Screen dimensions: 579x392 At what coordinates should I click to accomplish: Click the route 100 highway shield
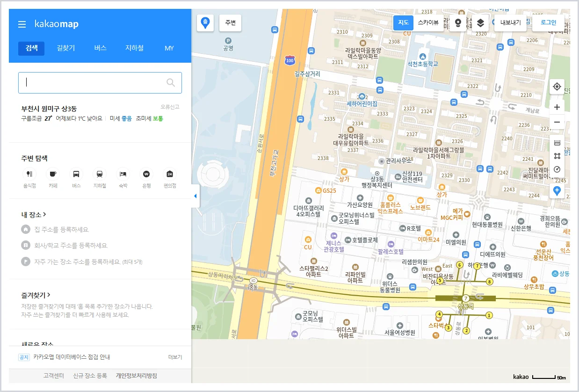coord(290,60)
